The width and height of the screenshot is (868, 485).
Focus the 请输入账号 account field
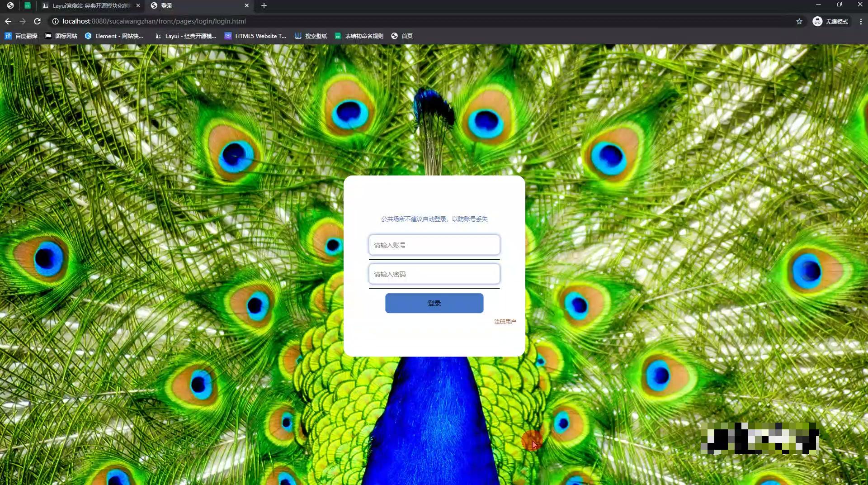tap(434, 245)
